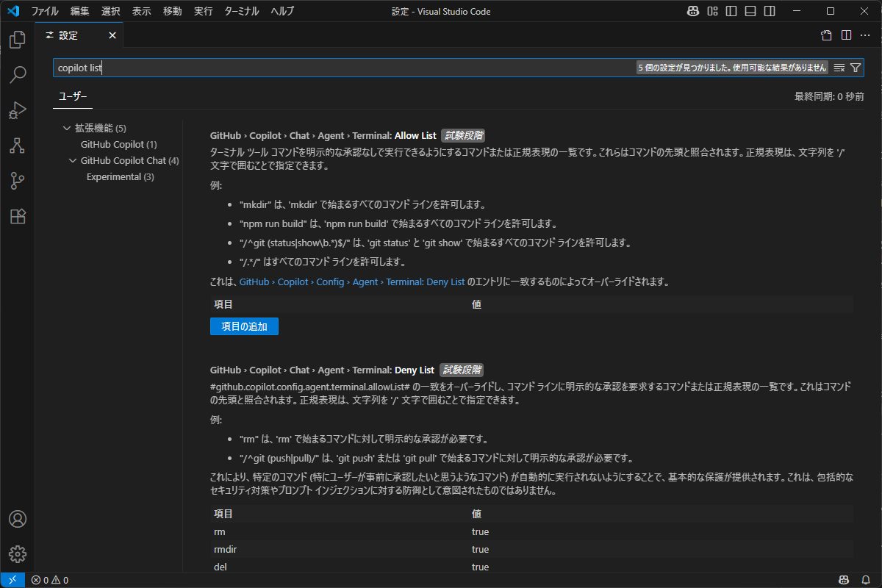Select GitHub Copilot (1) in settings tree
The image size is (882, 588).
pyautogui.click(x=119, y=144)
